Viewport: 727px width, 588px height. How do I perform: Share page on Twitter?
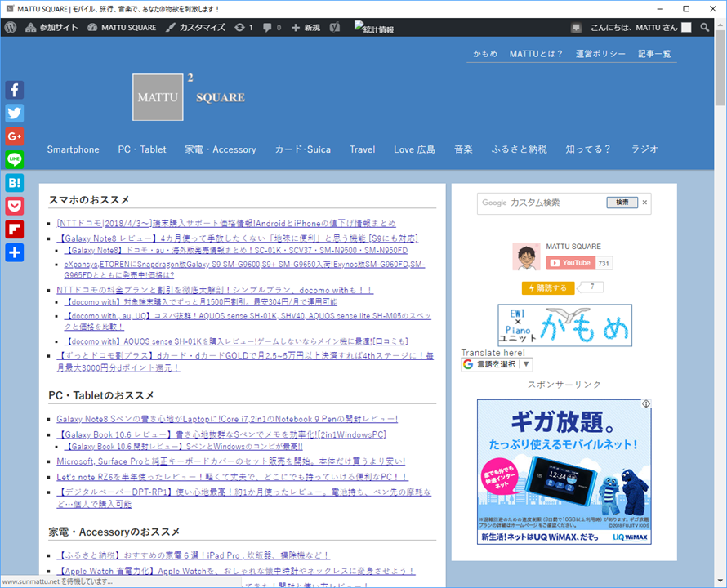click(15, 113)
